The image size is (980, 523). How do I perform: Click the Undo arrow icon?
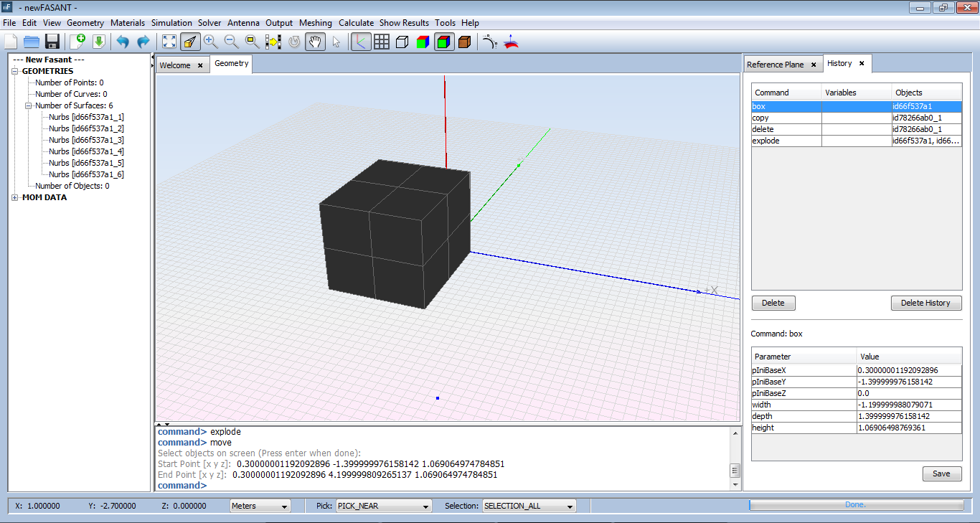tap(123, 42)
